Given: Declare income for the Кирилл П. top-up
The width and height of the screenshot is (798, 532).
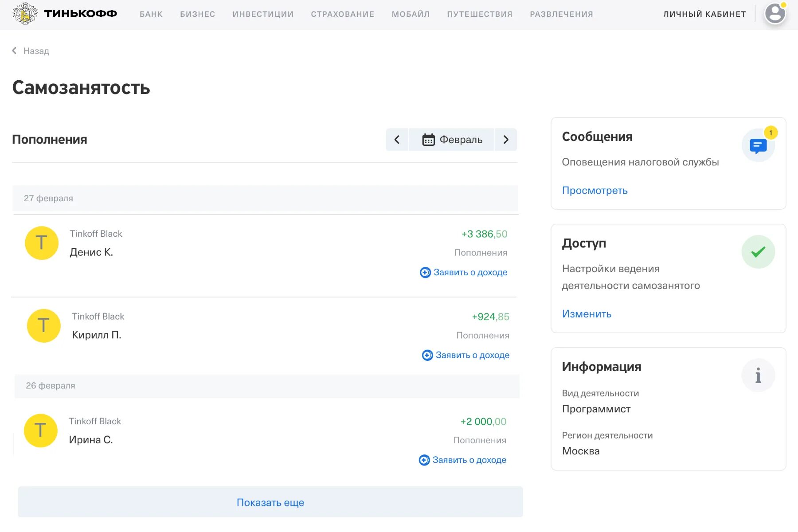Looking at the screenshot, I should tap(466, 355).
